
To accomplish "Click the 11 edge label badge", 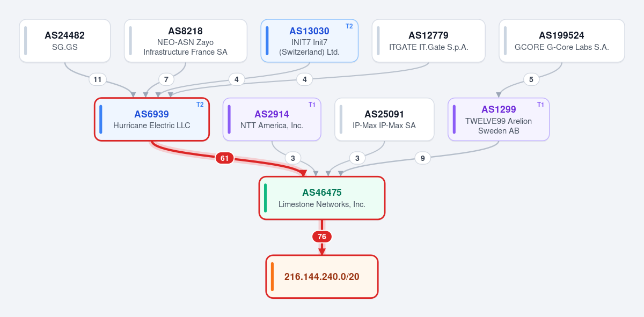I will click(98, 79).
